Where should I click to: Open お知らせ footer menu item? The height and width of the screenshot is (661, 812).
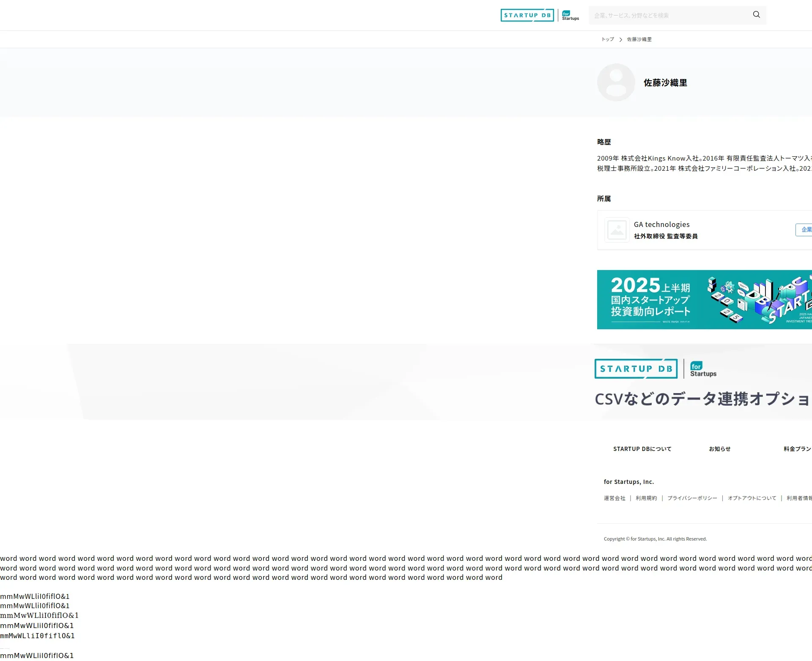pos(719,449)
